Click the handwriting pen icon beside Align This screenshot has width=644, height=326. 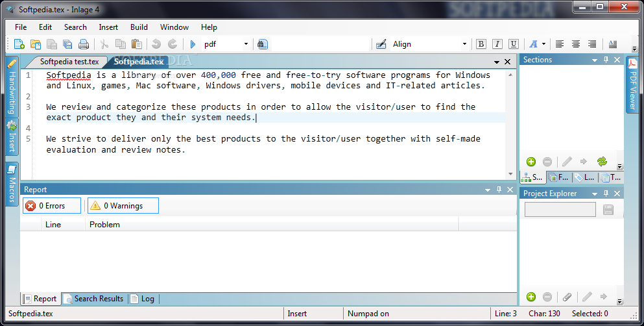pos(381,44)
